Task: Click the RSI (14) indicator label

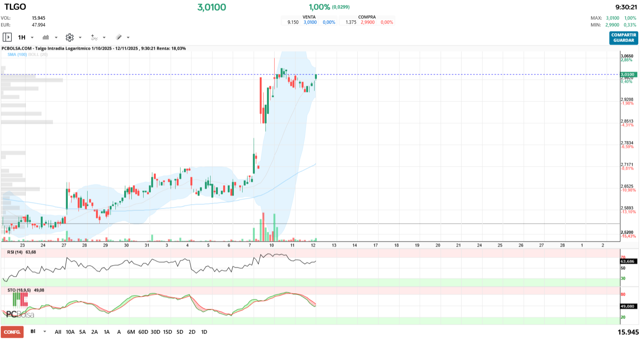Action: [x=15, y=252]
